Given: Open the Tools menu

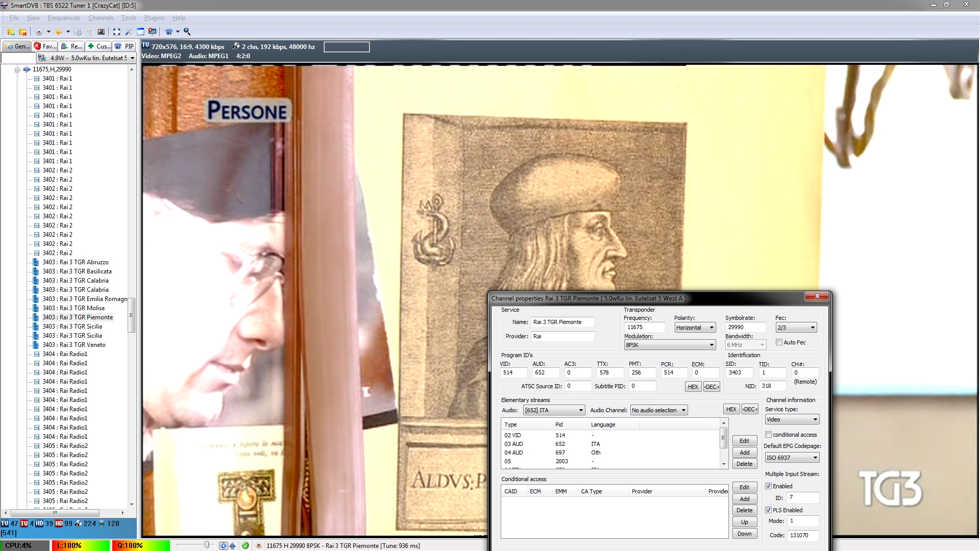Looking at the screenshot, I should pyautogui.click(x=129, y=18).
